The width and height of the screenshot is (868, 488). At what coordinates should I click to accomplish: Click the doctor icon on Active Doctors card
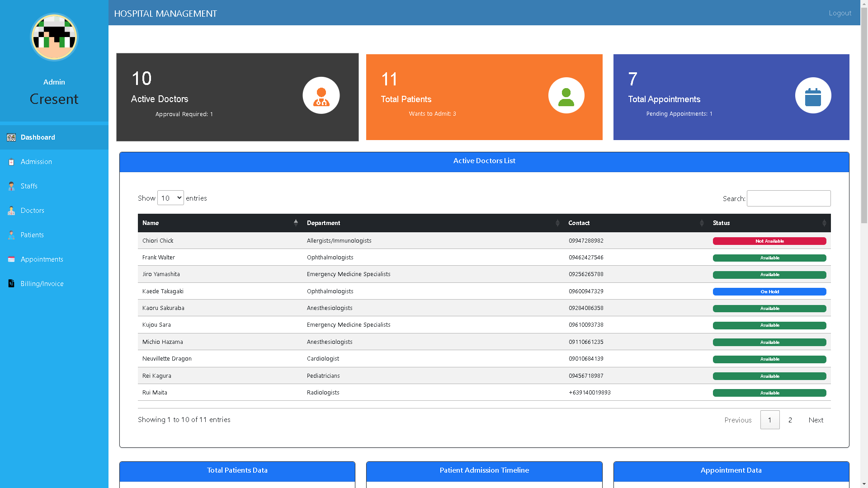(x=321, y=95)
